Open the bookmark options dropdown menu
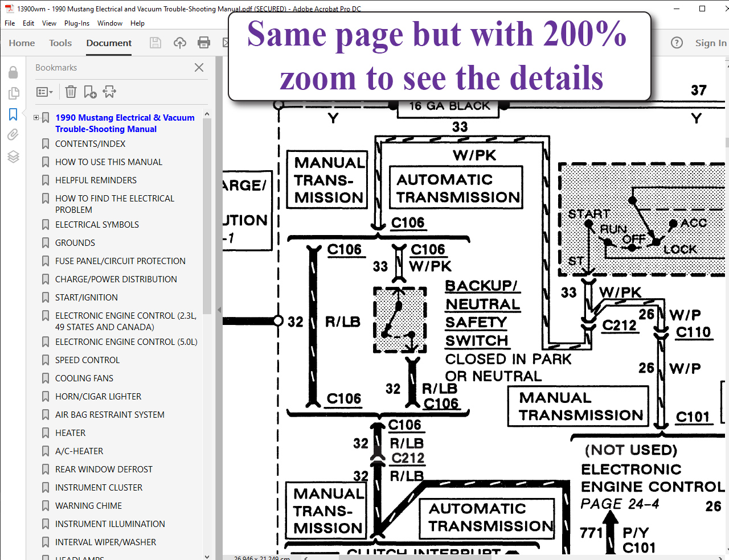The height and width of the screenshot is (560, 729). (44, 92)
